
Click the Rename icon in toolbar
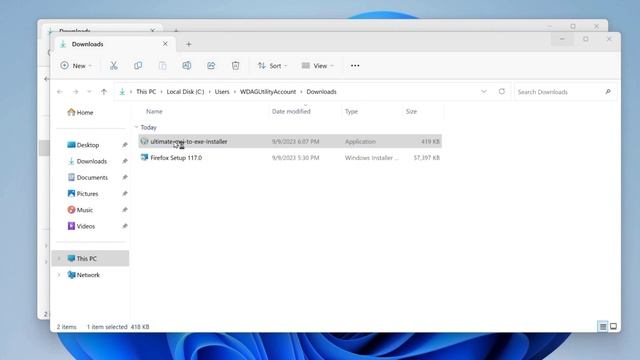(x=187, y=65)
